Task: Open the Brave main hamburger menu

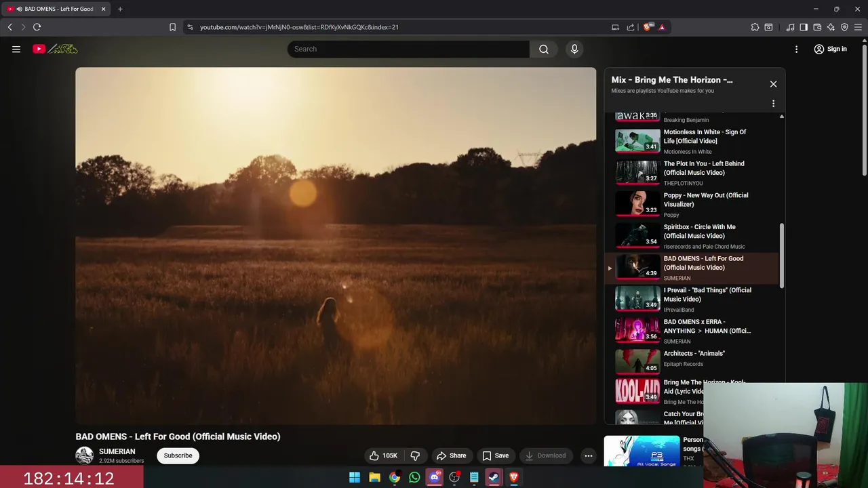Action: point(858,27)
